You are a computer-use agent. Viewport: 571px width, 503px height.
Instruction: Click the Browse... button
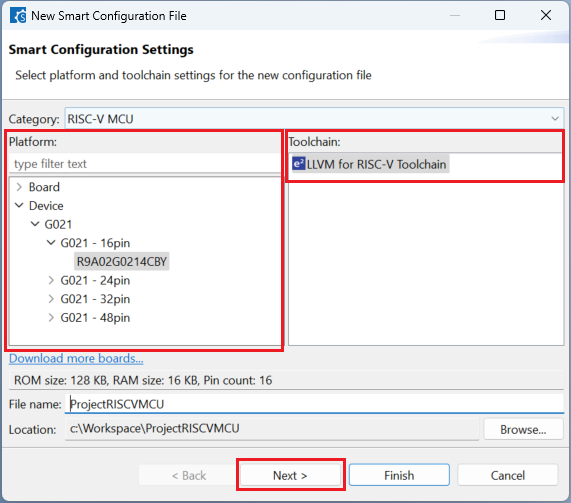(523, 429)
